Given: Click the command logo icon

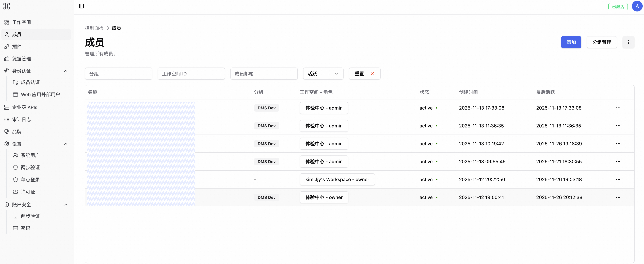Looking at the screenshot, I should (7, 6).
